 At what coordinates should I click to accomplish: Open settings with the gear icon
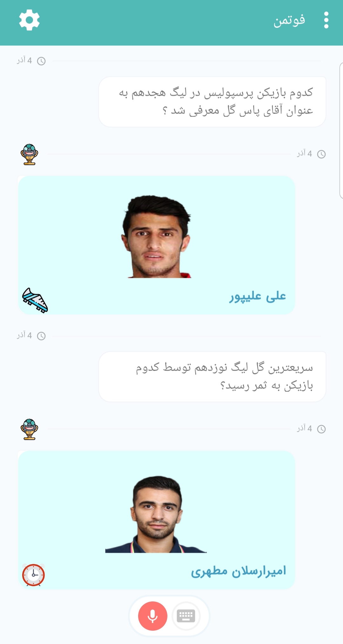29,20
